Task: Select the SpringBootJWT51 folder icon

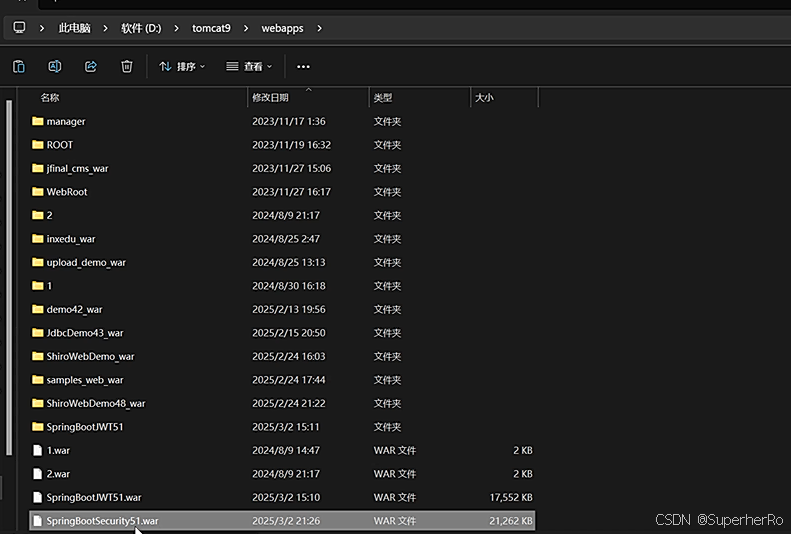Action: (x=37, y=427)
